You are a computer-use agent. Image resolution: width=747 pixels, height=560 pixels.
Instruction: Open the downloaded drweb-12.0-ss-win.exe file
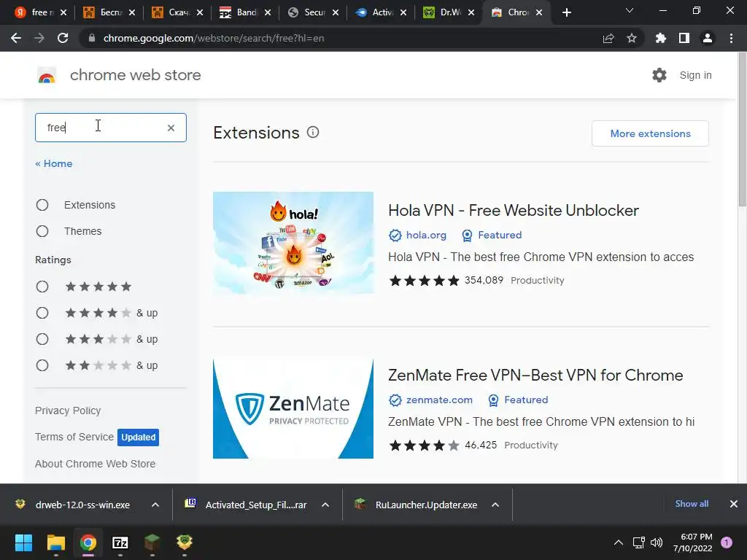pos(82,505)
